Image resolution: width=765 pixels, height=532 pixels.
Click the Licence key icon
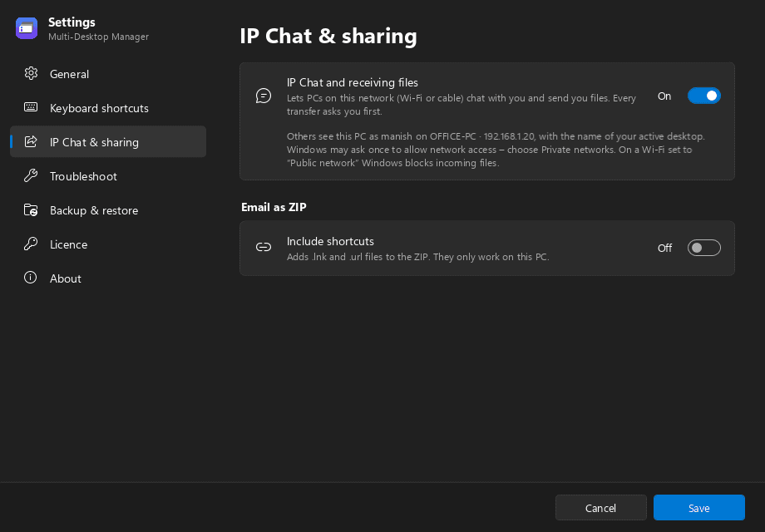(31, 244)
